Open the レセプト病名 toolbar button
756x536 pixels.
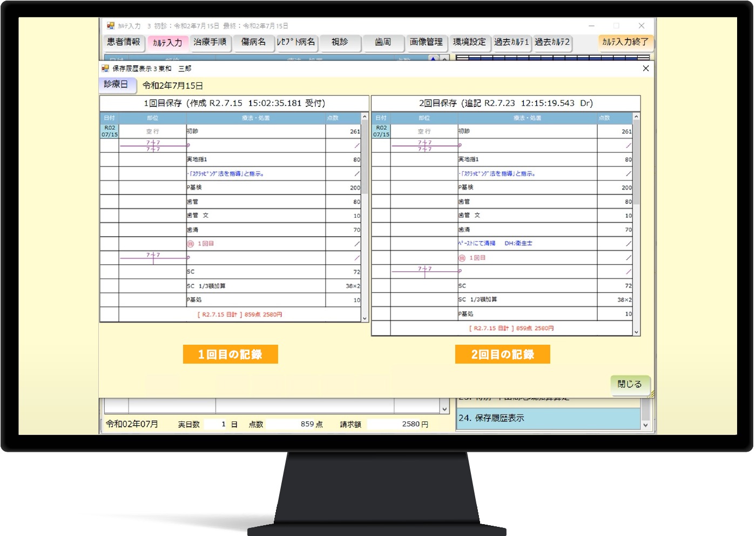[296, 42]
